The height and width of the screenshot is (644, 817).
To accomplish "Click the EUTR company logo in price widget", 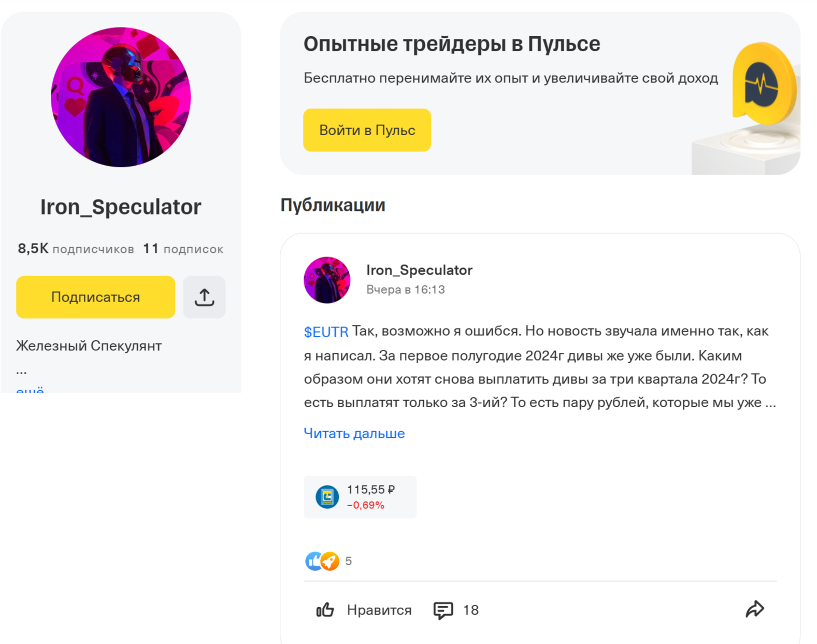I will click(x=327, y=497).
